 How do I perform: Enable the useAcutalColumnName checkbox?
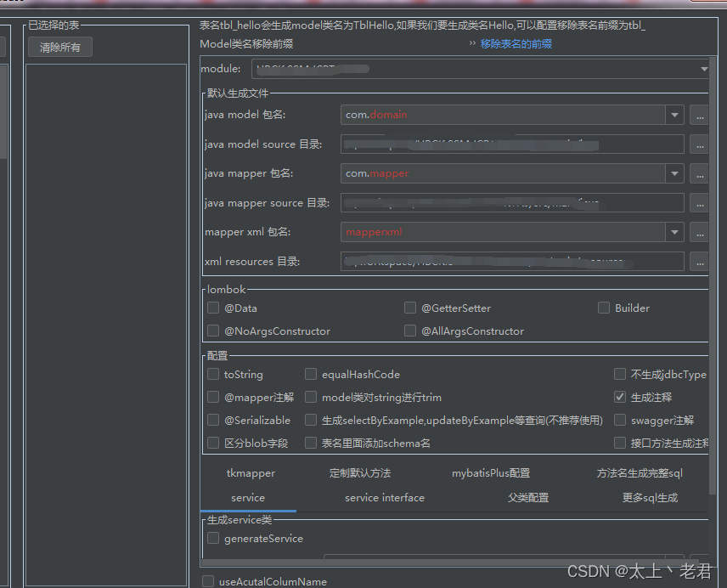(208, 581)
